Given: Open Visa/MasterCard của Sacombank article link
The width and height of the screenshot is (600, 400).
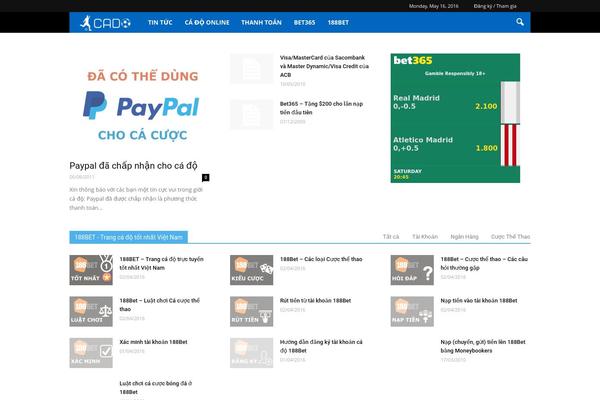Looking at the screenshot, I should (x=324, y=66).
